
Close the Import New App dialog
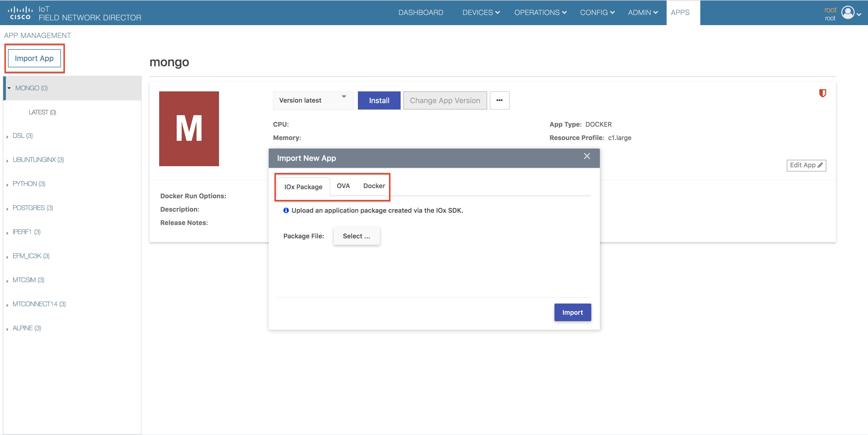pyautogui.click(x=587, y=156)
